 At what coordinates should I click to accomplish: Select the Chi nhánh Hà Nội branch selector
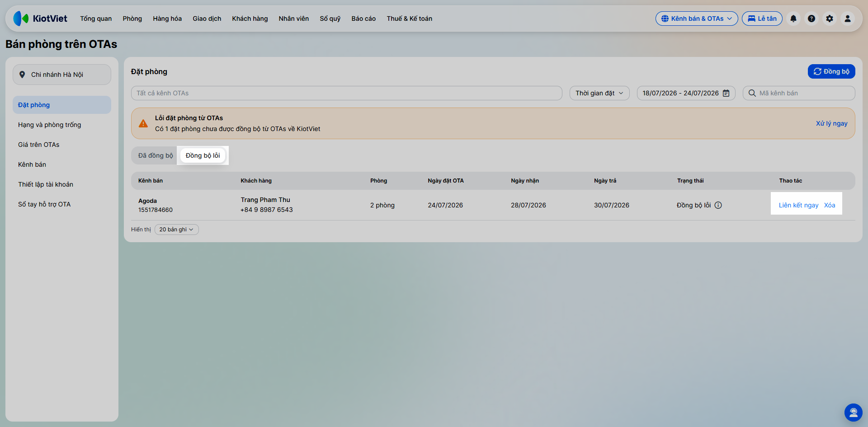(x=62, y=75)
